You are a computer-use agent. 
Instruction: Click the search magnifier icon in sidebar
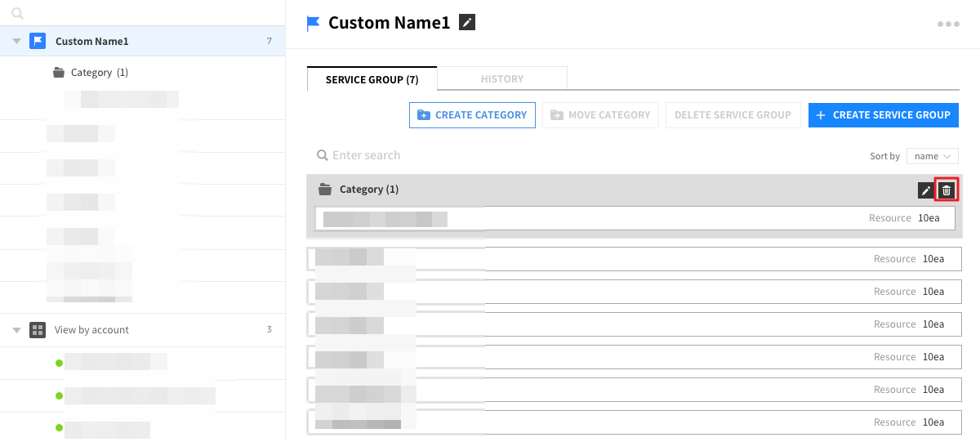coord(18,14)
